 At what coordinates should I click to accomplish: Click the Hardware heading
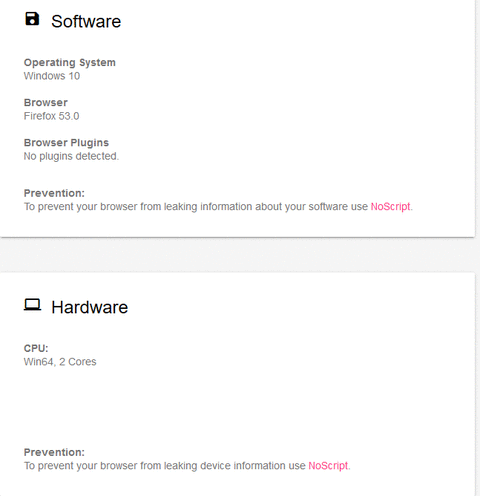(x=89, y=307)
